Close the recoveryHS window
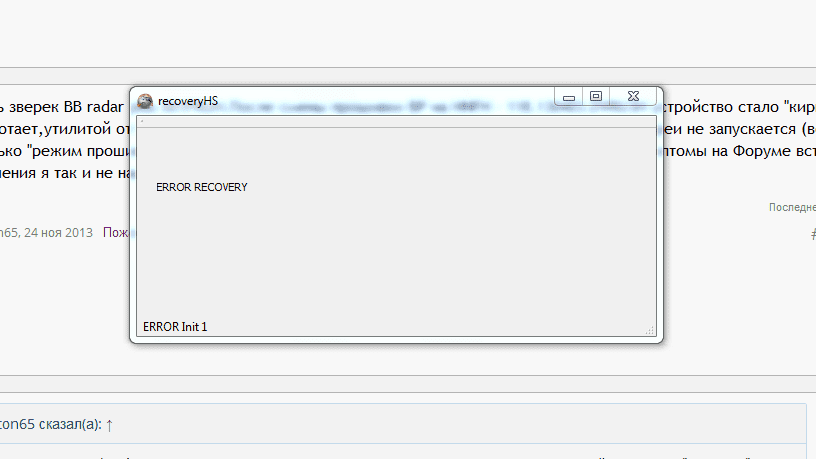Image resolution: width=816 pixels, height=459 pixels. (x=633, y=96)
